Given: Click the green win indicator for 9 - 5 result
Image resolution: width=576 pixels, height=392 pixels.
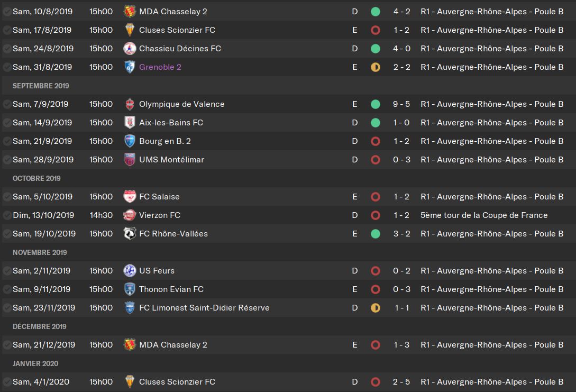Looking at the screenshot, I should pyautogui.click(x=376, y=104).
